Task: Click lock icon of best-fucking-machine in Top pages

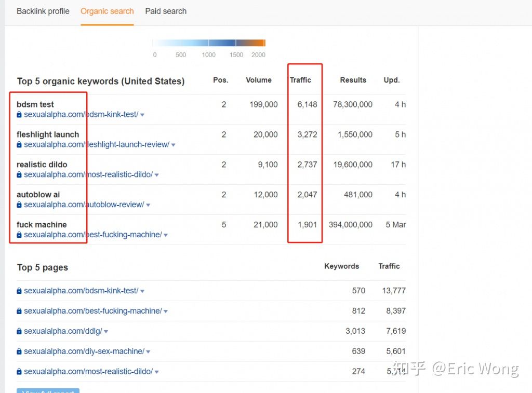Action: [x=19, y=311]
